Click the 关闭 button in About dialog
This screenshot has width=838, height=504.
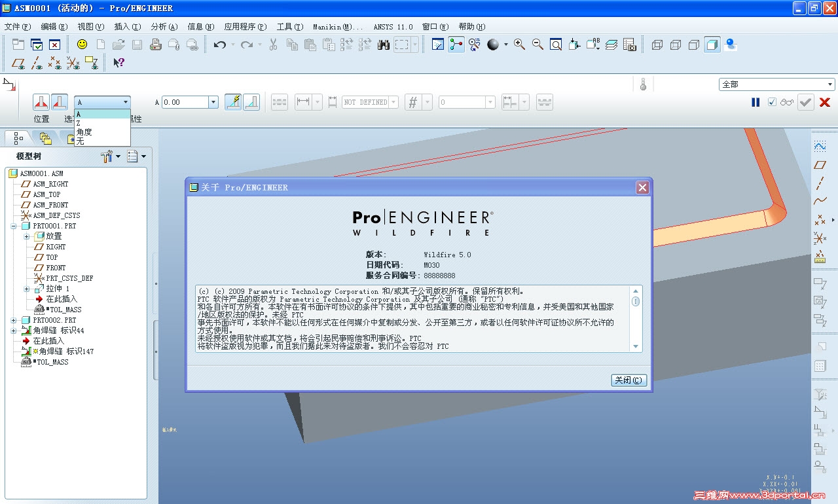628,380
